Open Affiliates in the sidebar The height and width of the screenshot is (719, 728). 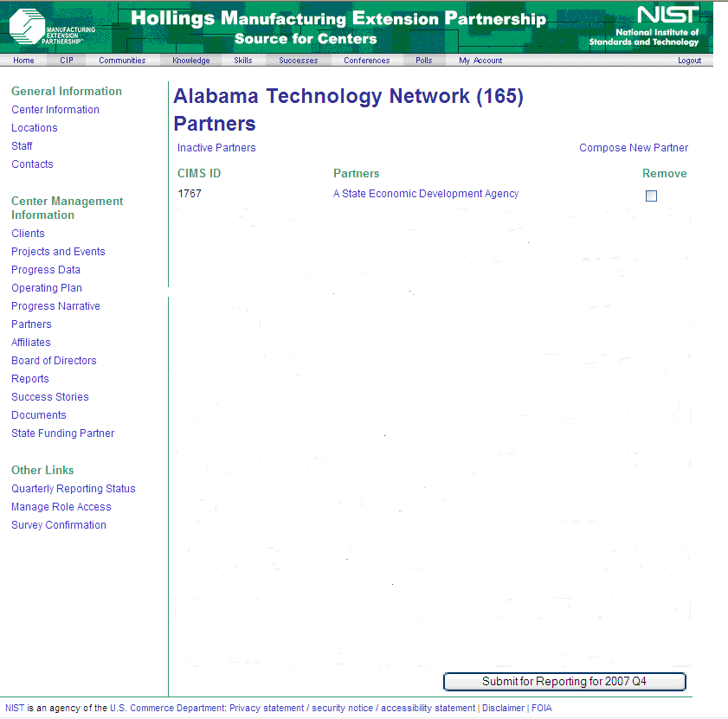[x=31, y=342]
